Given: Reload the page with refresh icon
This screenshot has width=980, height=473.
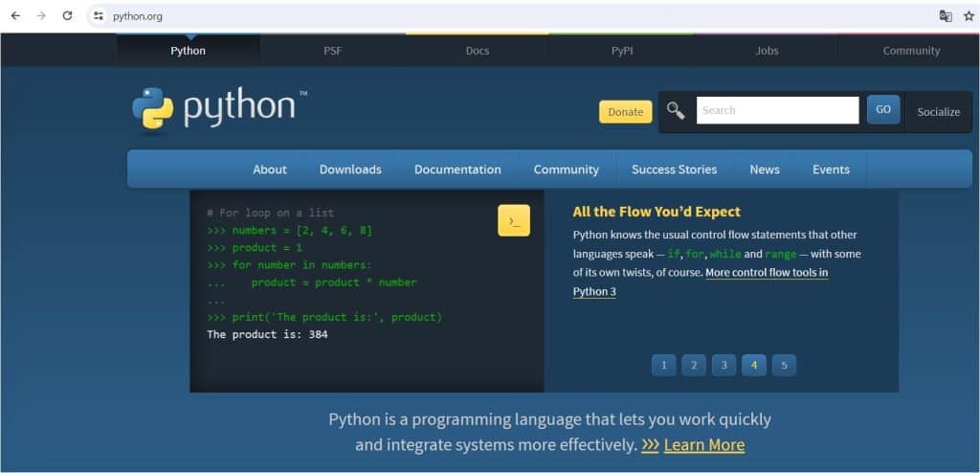Looking at the screenshot, I should point(67,15).
